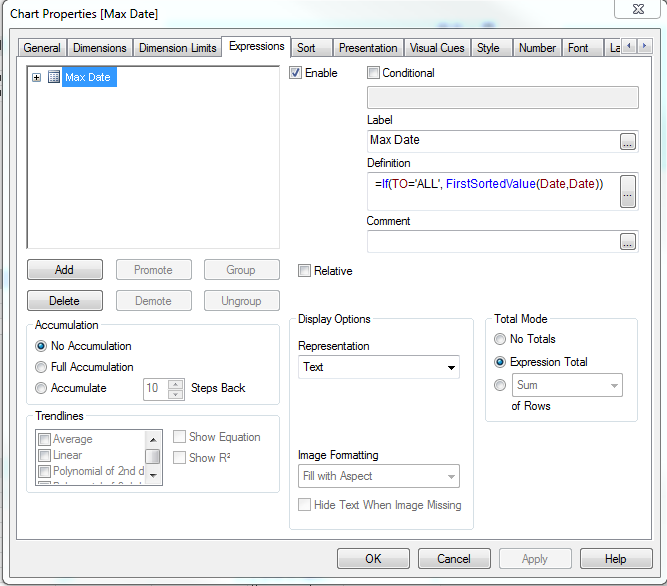Switch to the Dimensions tab
This screenshot has width=667, height=586.
pos(100,48)
